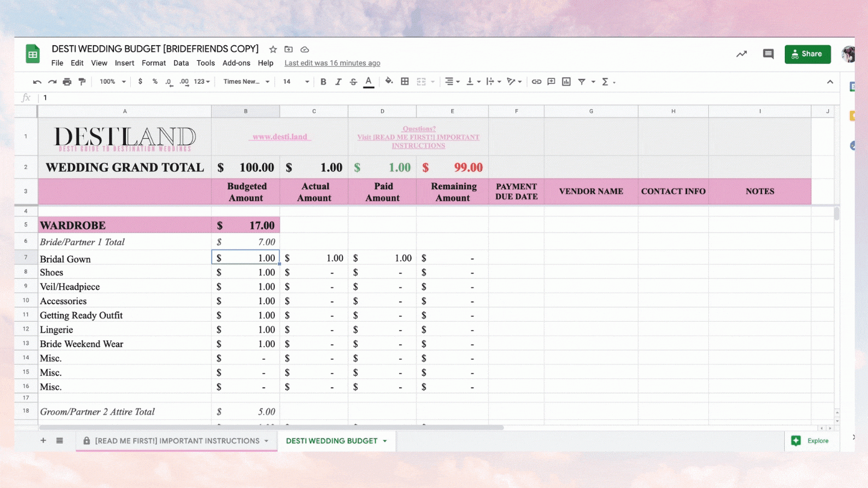Viewport: 868px width, 488px height.
Task: Click the green Share button
Action: [x=807, y=54]
